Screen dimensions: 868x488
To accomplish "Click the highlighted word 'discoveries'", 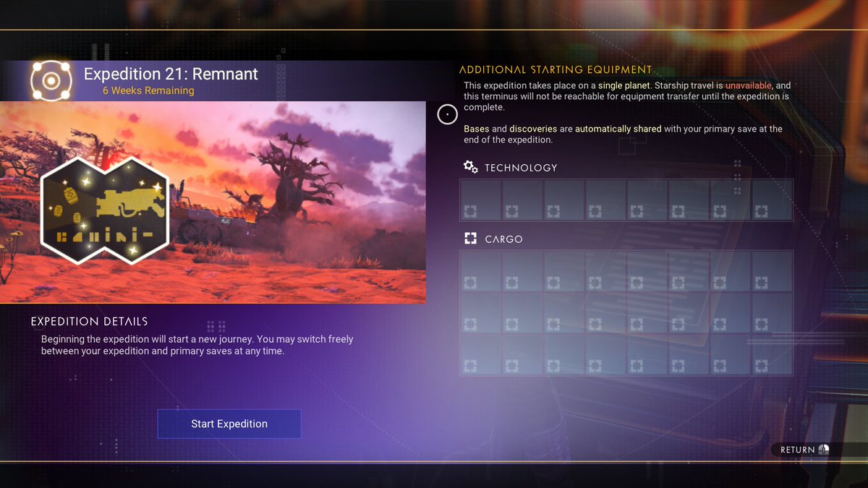I will (533, 129).
